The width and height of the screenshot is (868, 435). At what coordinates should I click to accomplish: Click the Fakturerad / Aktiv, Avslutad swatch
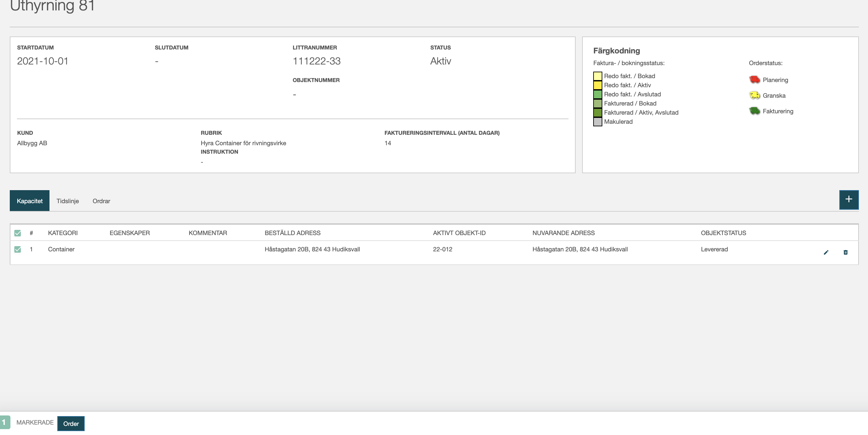(597, 112)
